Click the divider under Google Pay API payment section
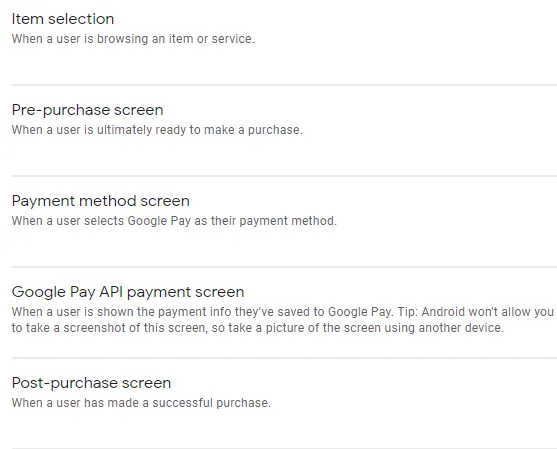The image size is (557, 449). pos(284,358)
